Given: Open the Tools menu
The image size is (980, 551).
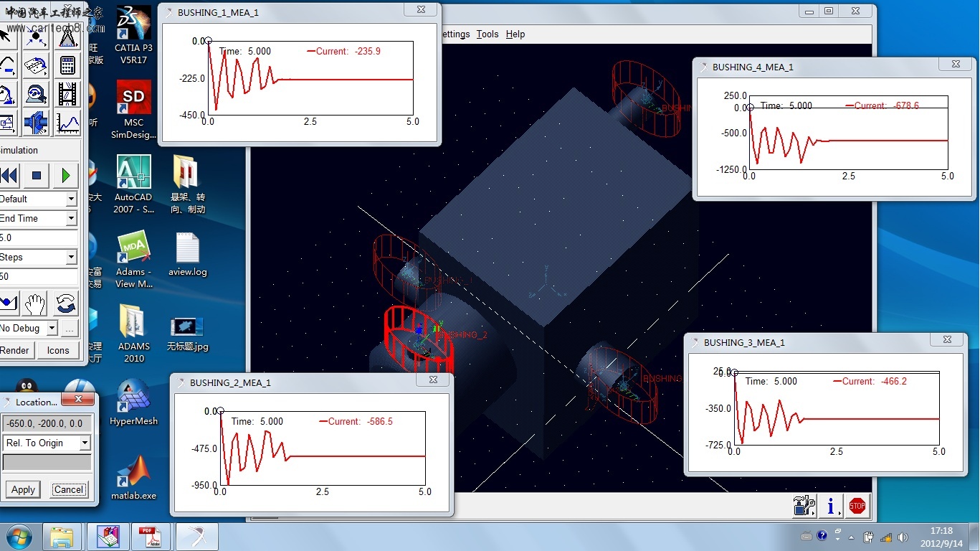Looking at the screenshot, I should tap(487, 34).
